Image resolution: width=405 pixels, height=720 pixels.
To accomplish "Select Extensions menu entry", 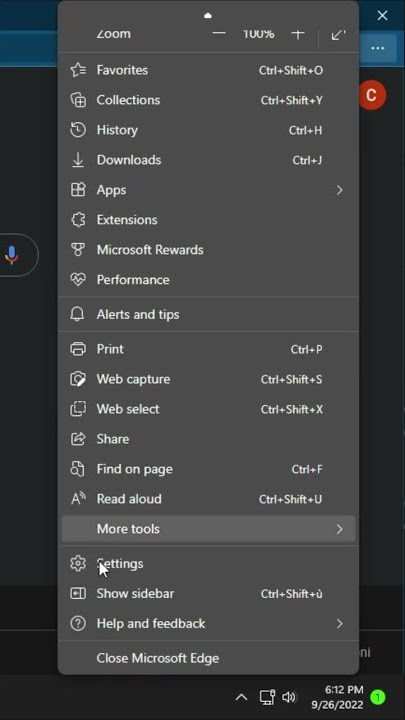I will click(208, 220).
